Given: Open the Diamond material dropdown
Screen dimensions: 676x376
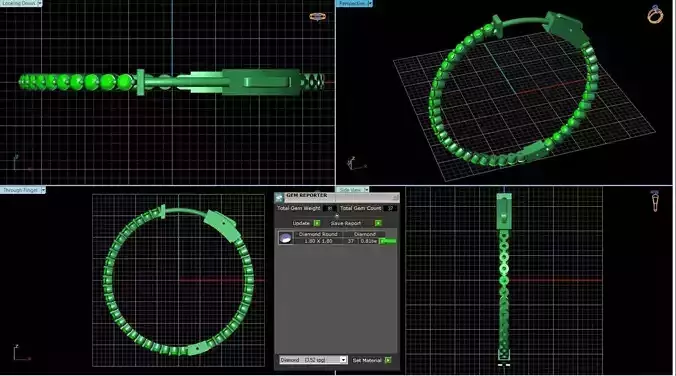Looking at the screenshot, I should coord(343,360).
